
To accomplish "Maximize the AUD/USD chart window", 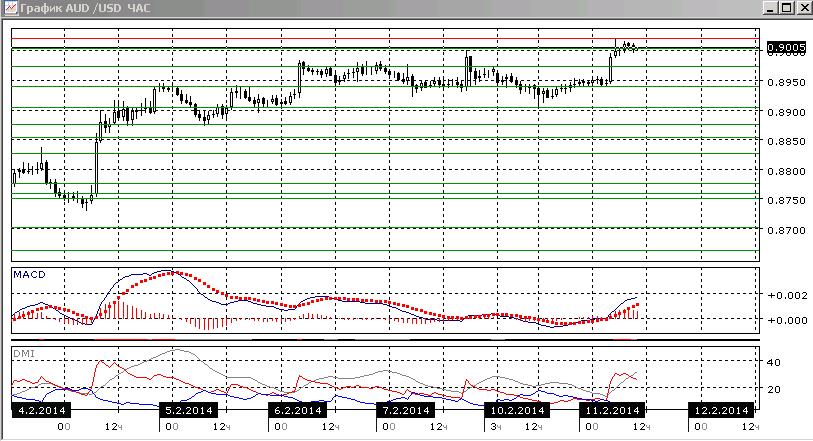I will pyautogui.click(x=786, y=8).
